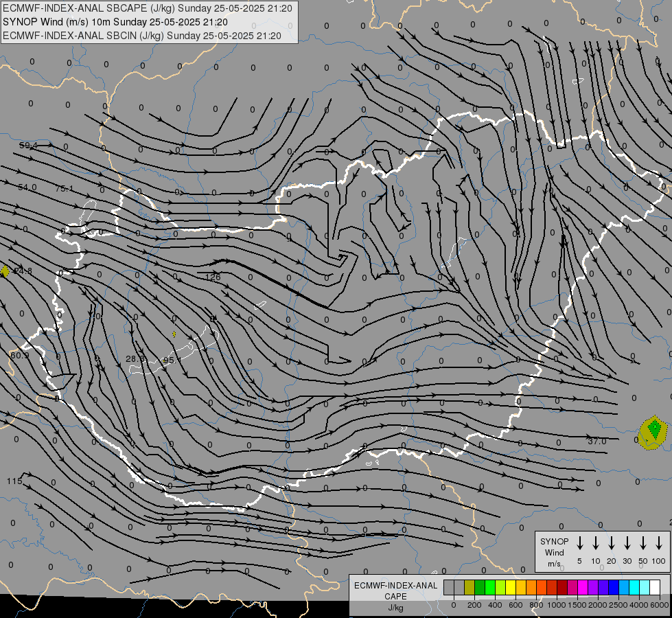Click the wind arrow above the 30 m/s label
The width and height of the screenshot is (672, 618).
(627, 543)
